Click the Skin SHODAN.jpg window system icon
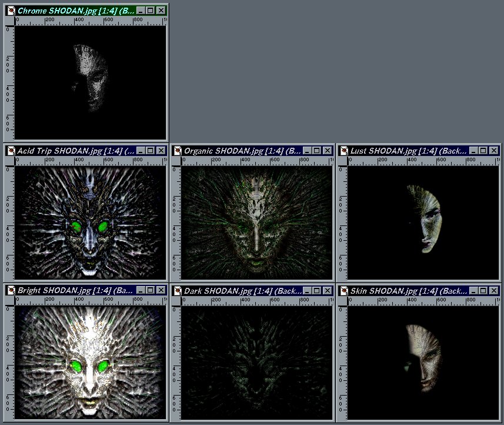This screenshot has width=504, height=425. (344, 291)
